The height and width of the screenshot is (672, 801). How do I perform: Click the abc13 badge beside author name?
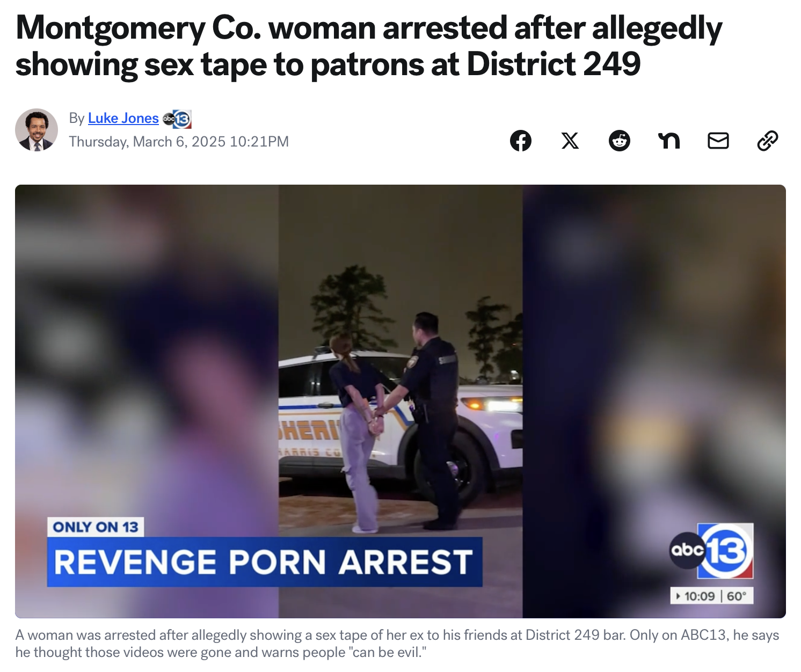pos(177,119)
